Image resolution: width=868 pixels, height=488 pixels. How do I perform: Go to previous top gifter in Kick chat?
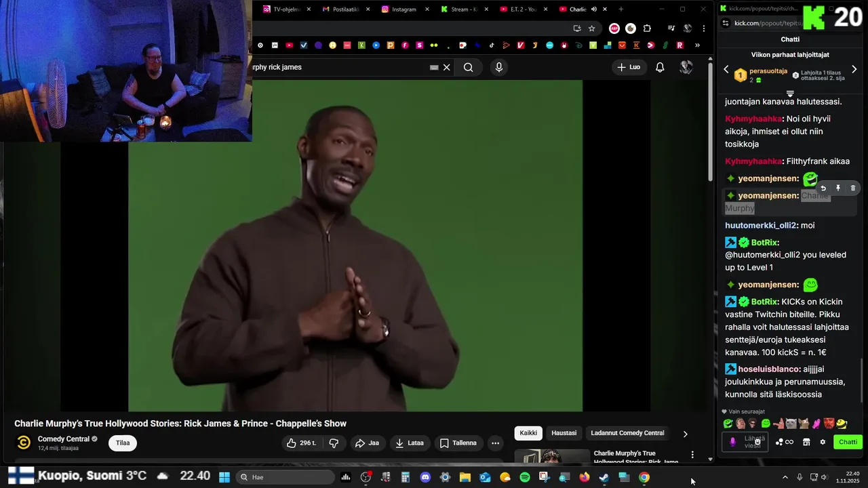click(x=726, y=69)
